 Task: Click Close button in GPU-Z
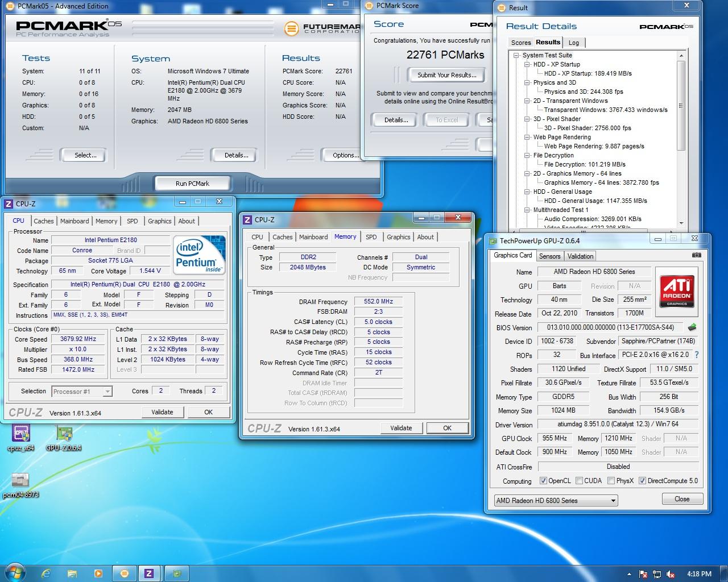click(x=682, y=499)
